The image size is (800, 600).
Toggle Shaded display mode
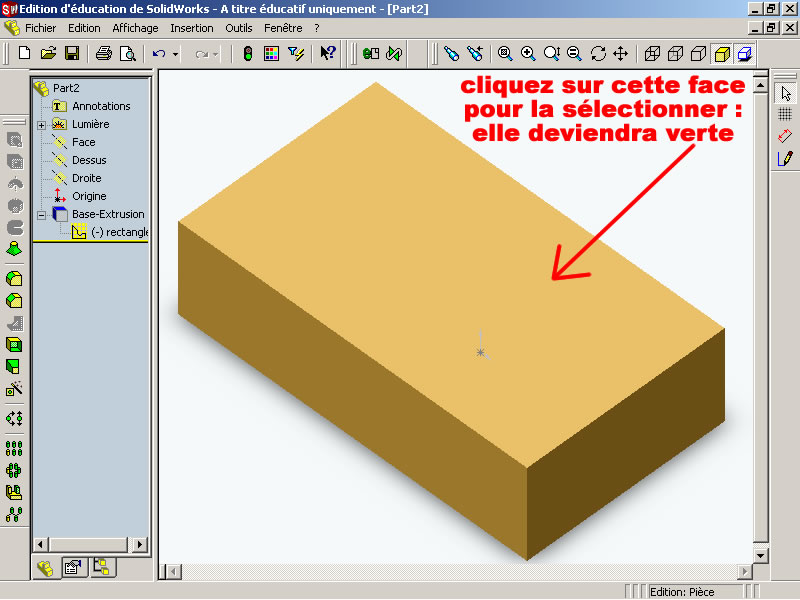(722, 54)
